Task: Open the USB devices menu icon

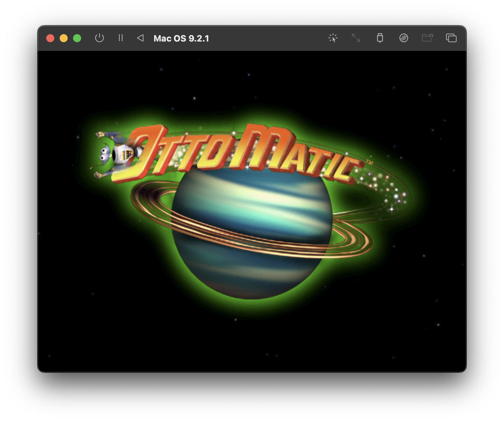Action: click(x=380, y=38)
